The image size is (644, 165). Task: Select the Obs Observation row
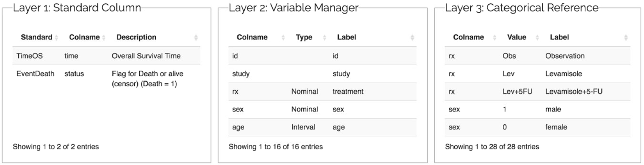(x=537, y=56)
